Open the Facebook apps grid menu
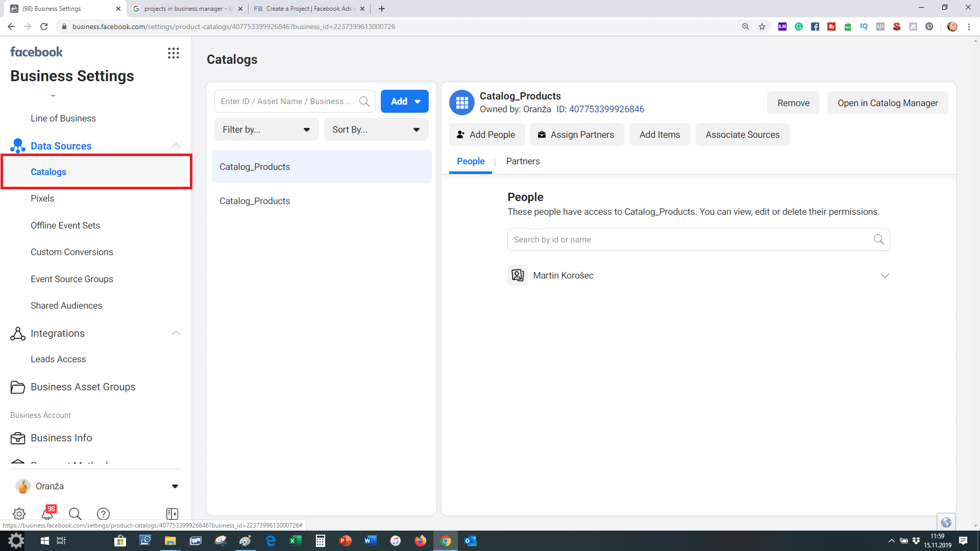The height and width of the screenshot is (551, 980). [174, 53]
